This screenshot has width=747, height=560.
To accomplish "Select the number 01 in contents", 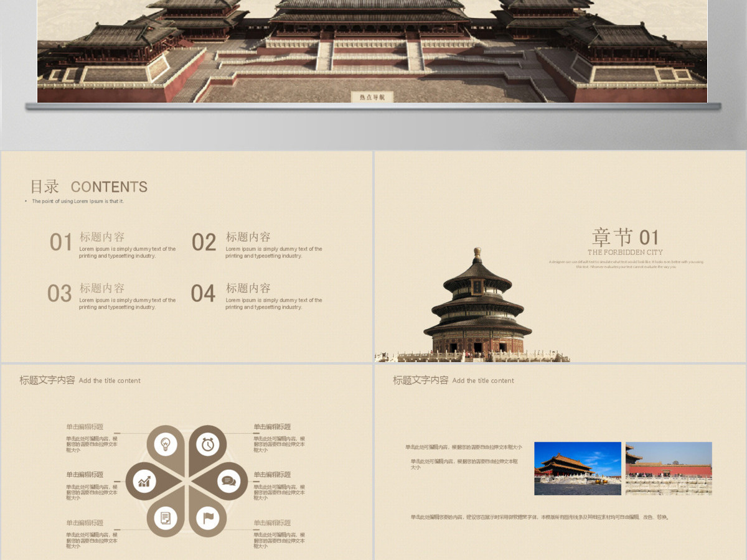I will (61, 242).
